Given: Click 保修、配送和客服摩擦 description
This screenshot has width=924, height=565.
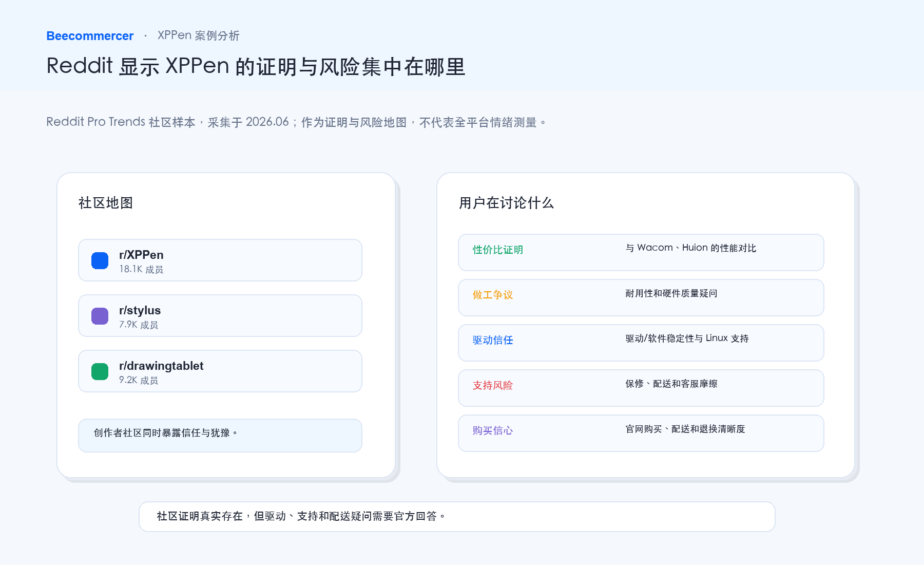Looking at the screenshot, I should (671, 384).
